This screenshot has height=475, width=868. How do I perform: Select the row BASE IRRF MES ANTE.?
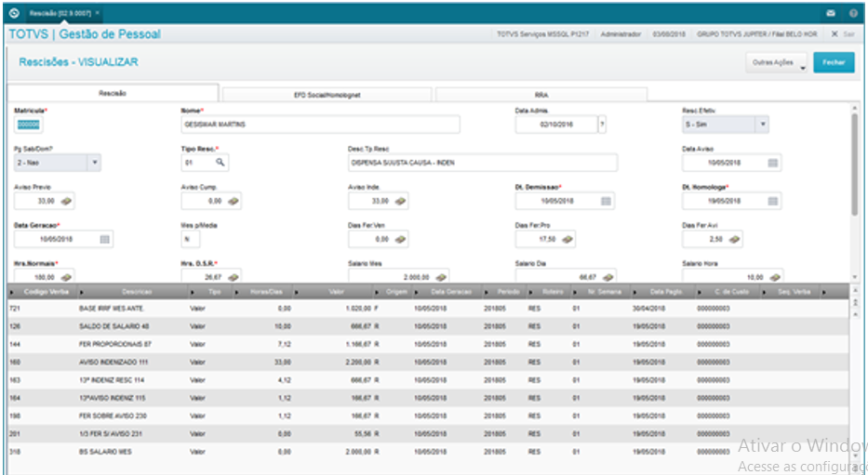[x=428, y=309]
